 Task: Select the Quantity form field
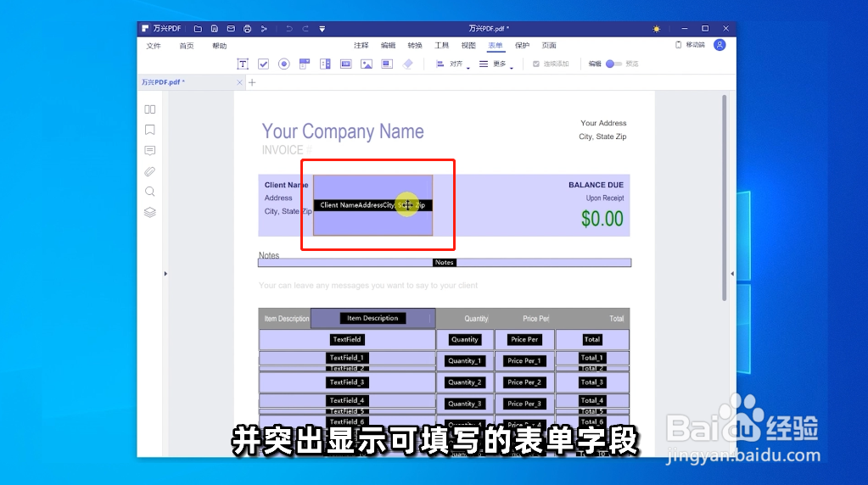[x=464, y=339]
